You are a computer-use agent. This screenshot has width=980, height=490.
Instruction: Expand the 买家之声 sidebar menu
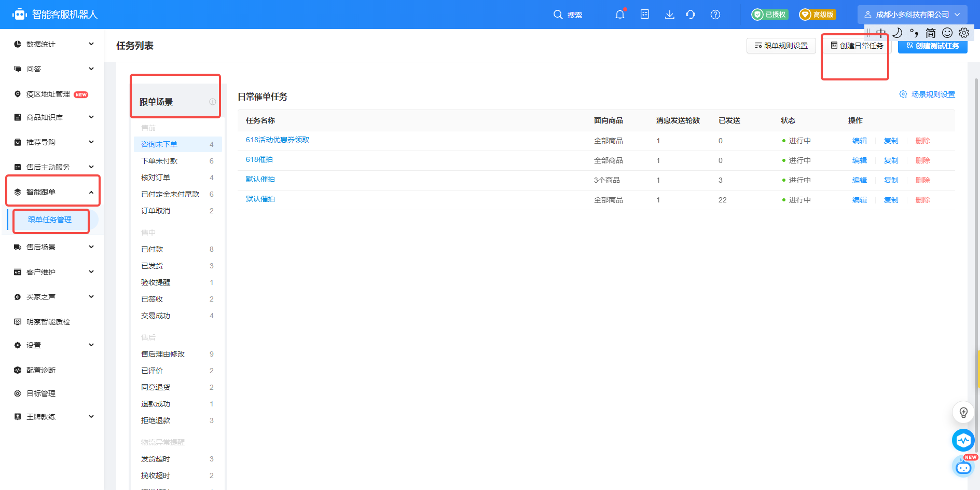point(52,297)
